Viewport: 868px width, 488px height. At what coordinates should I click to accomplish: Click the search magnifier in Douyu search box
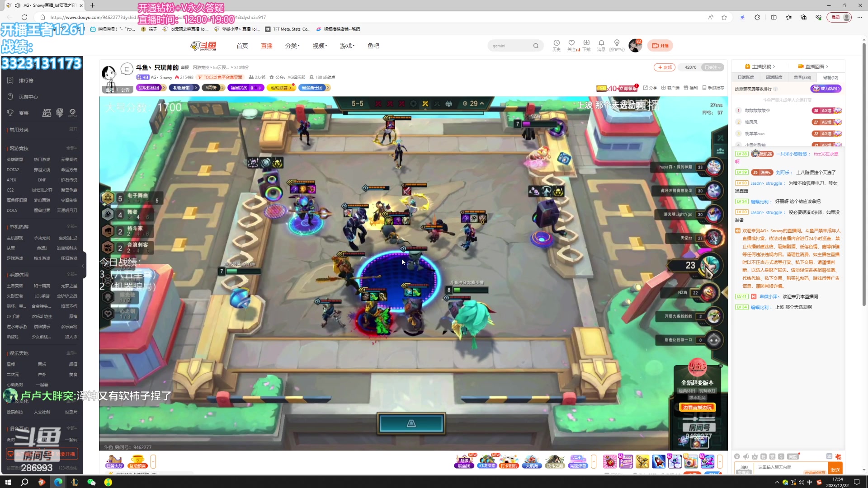point(536,46)
